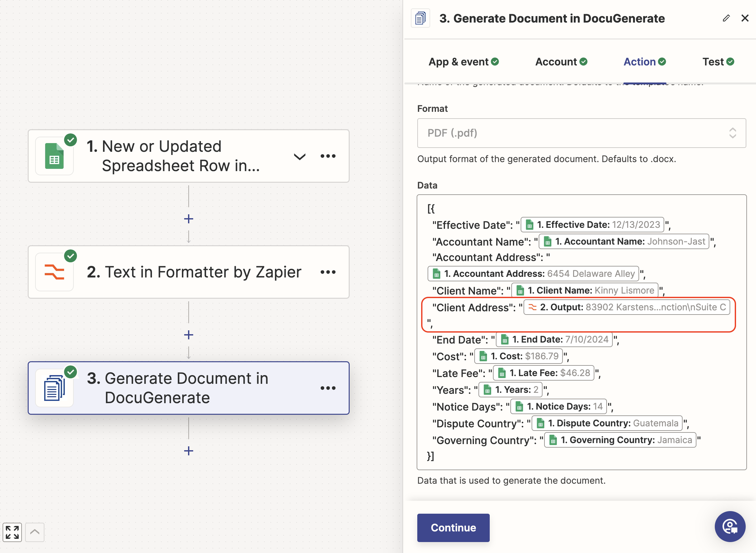This screenshot has height=553, width=756.
Task: Click the panel title "3. Generate Document in DocuGenerate"
Action: point(552,18)
